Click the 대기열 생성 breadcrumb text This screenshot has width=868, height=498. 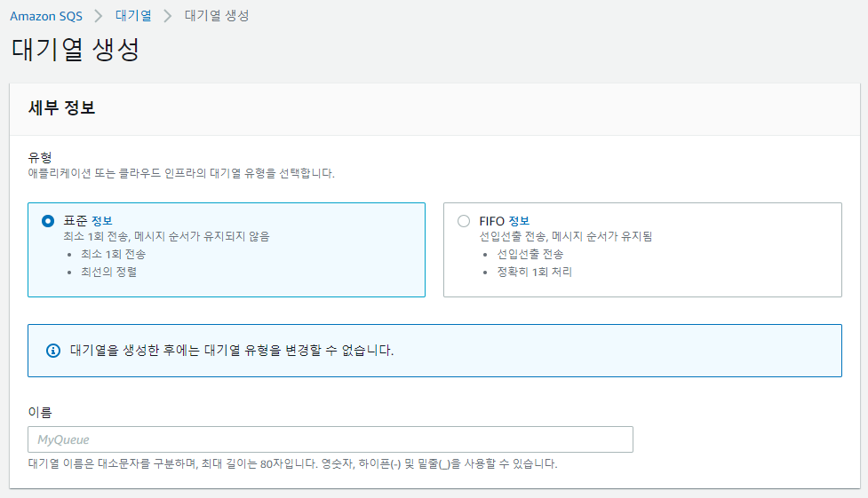[217, 15]
